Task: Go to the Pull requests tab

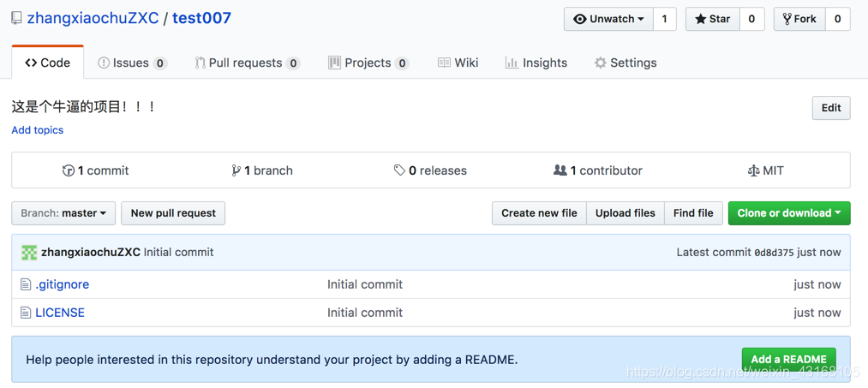Action: click(248, 63)
